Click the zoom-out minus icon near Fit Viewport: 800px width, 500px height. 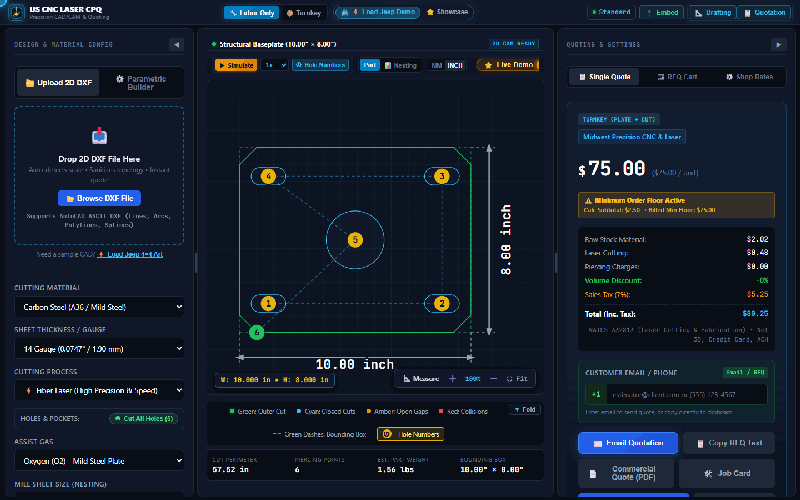pos(493,379)
